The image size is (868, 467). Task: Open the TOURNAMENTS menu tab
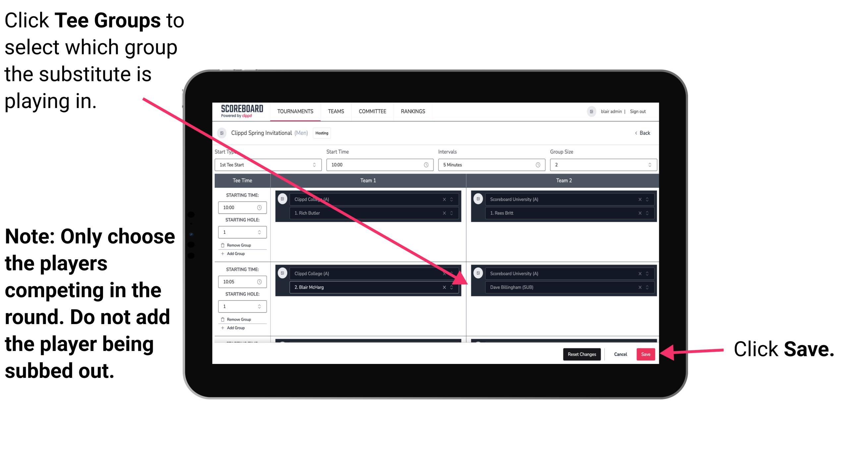pyautogui.click(x=294, y=111)
